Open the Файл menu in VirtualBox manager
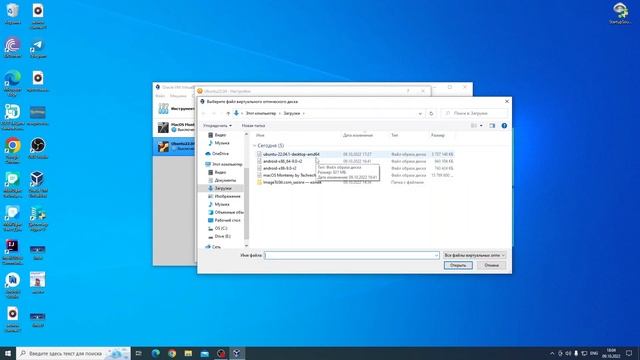The image size is (640, 360). [x=160, y=96]
